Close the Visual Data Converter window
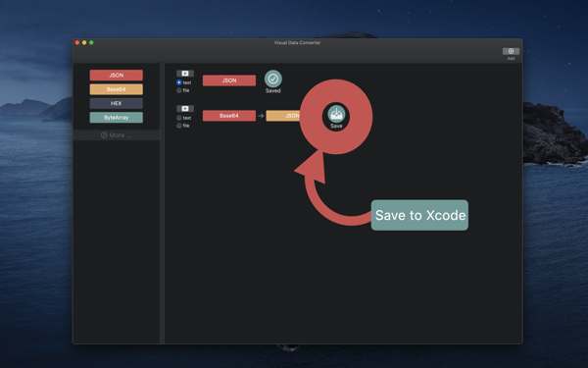Screen dimensions: 588x368 click(77, 42)
